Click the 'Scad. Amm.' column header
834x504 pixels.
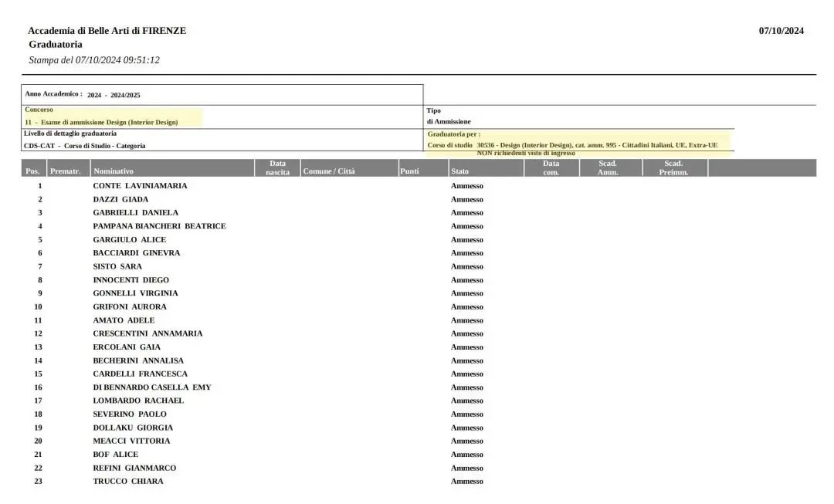coord(608,167)
